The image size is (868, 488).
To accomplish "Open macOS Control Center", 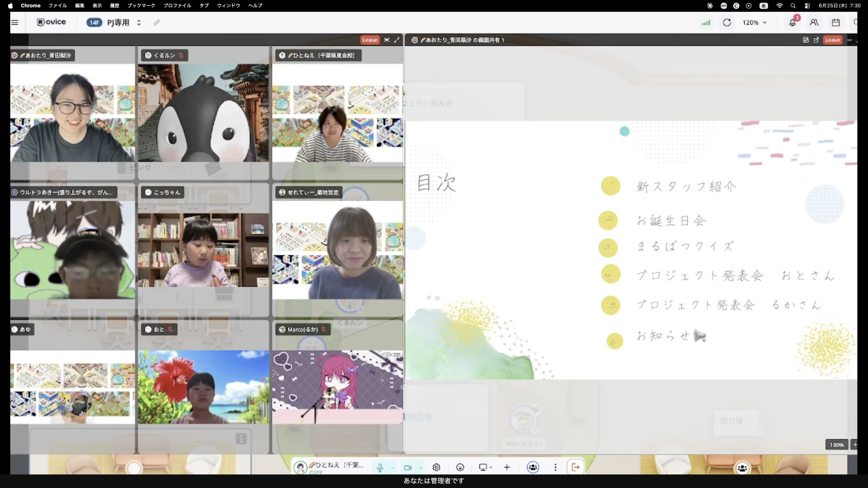I will point(807,5).
